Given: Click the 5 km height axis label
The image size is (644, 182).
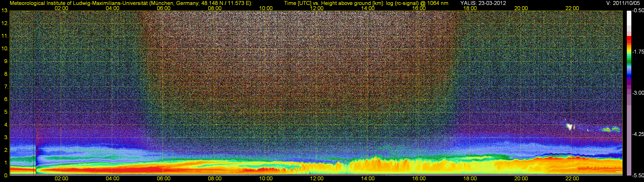Looking at the screenshot, I should point(6,112).
